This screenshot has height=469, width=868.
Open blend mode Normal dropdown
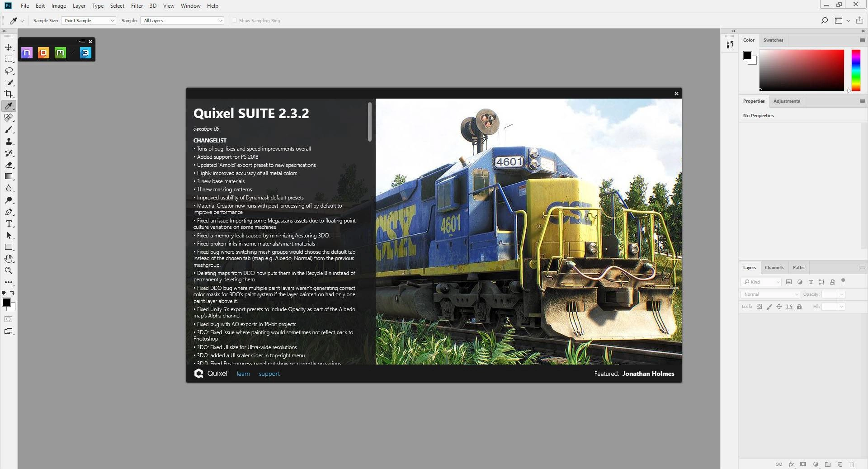[x=770, y=294]
